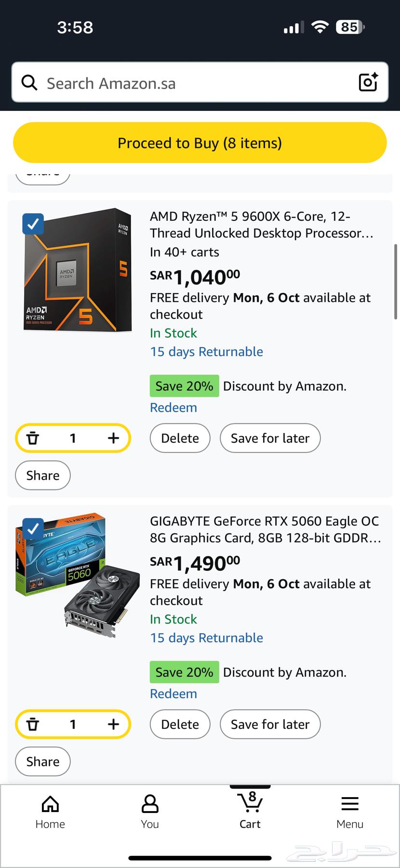Toggle selection of the processor checkbox
Viewport: 400px width, 868px height.
click(x=32, y=224)
